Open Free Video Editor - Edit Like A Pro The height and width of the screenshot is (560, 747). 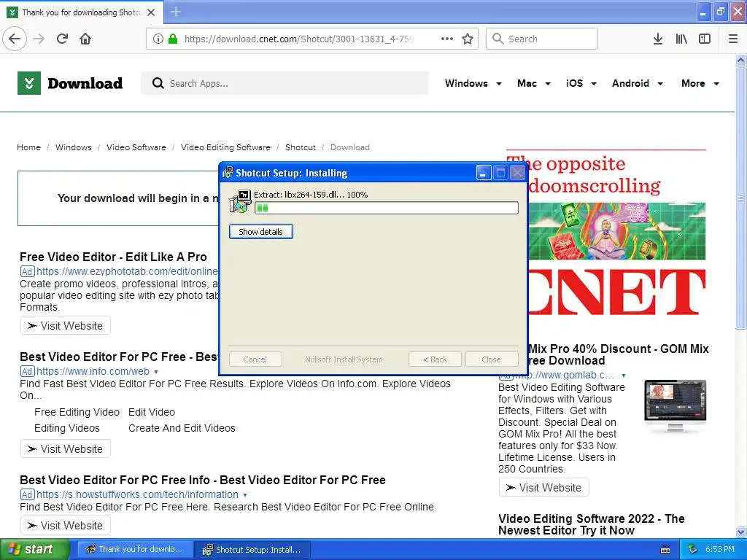pyautogui.click(x=113, y=257)
